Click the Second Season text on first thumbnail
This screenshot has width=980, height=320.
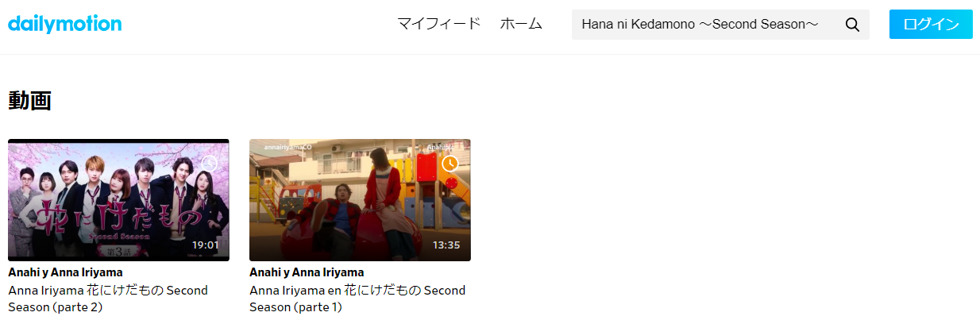pyautogui.click(x=118, y=237)
